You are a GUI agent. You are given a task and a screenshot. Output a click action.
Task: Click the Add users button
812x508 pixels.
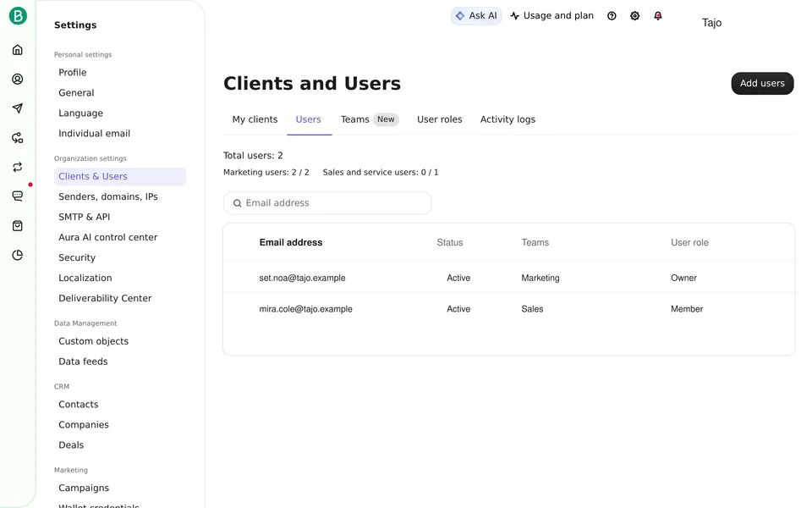click(762, 84)
